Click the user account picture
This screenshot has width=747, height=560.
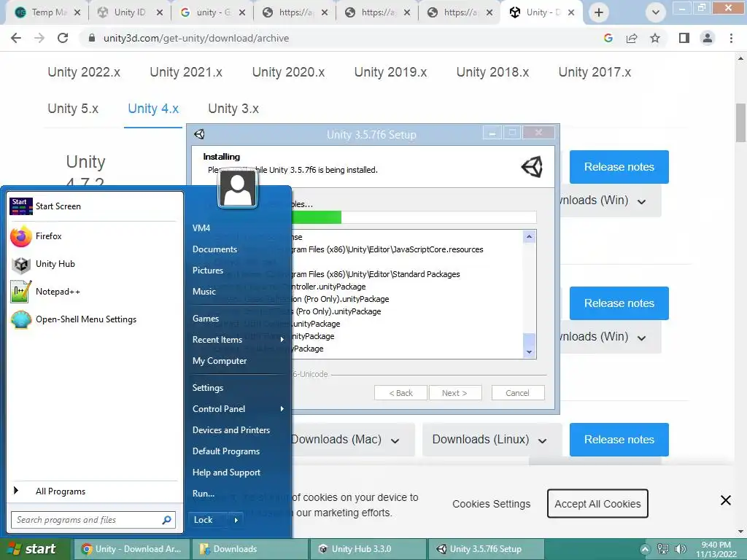coord(237,188)
